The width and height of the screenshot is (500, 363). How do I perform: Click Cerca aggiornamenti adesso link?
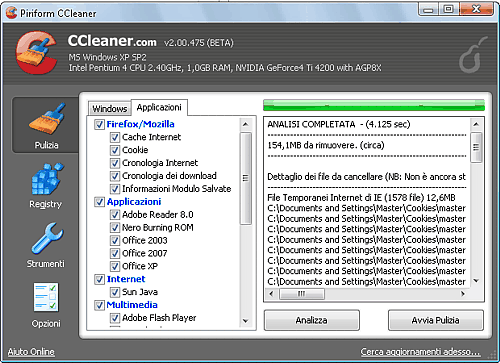click(420, 352)
